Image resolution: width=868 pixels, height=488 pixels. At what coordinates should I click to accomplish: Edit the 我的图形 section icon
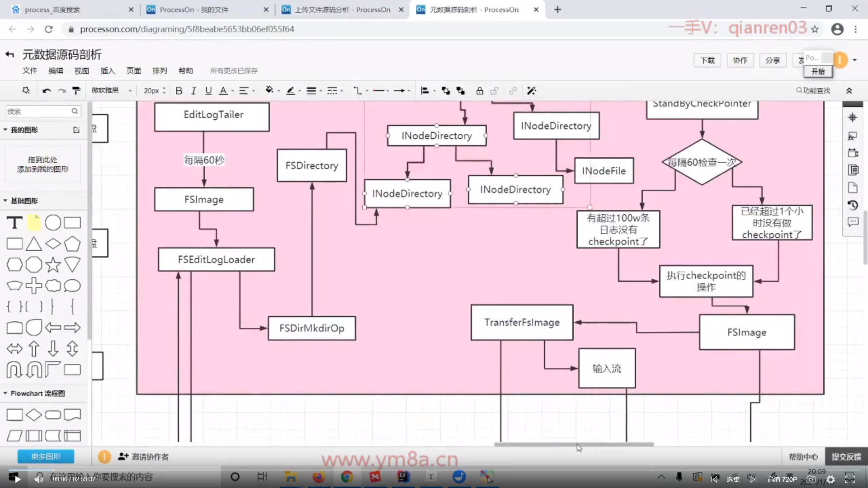point(76,130)
